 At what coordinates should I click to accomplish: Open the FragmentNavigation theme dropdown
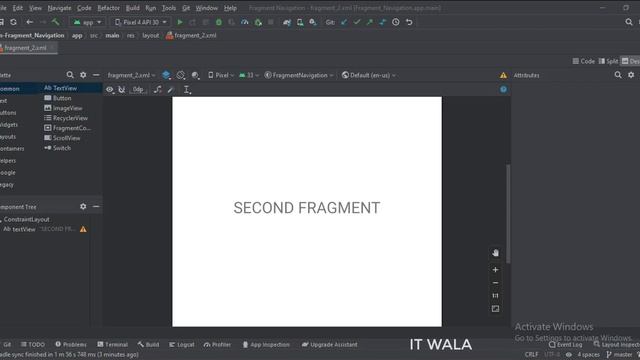click(299, 75)
